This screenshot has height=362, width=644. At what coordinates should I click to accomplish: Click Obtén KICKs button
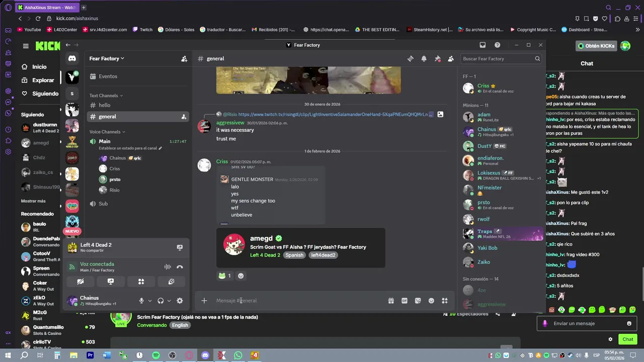[x=597, y=46]
